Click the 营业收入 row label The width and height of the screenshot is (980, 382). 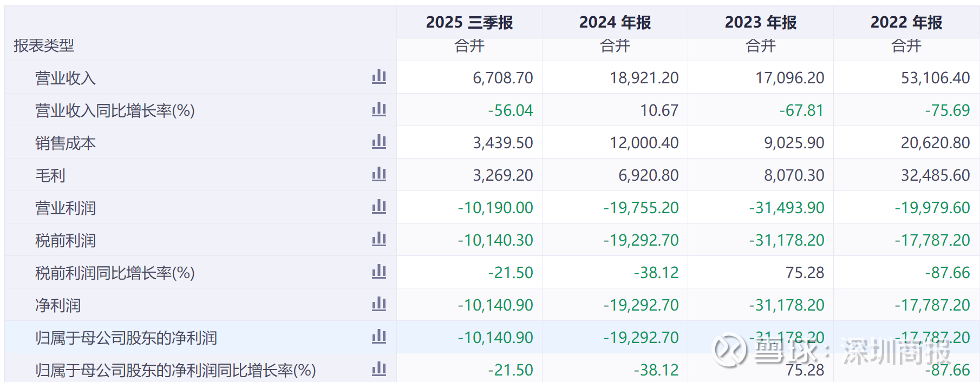(x=66, y=78)
